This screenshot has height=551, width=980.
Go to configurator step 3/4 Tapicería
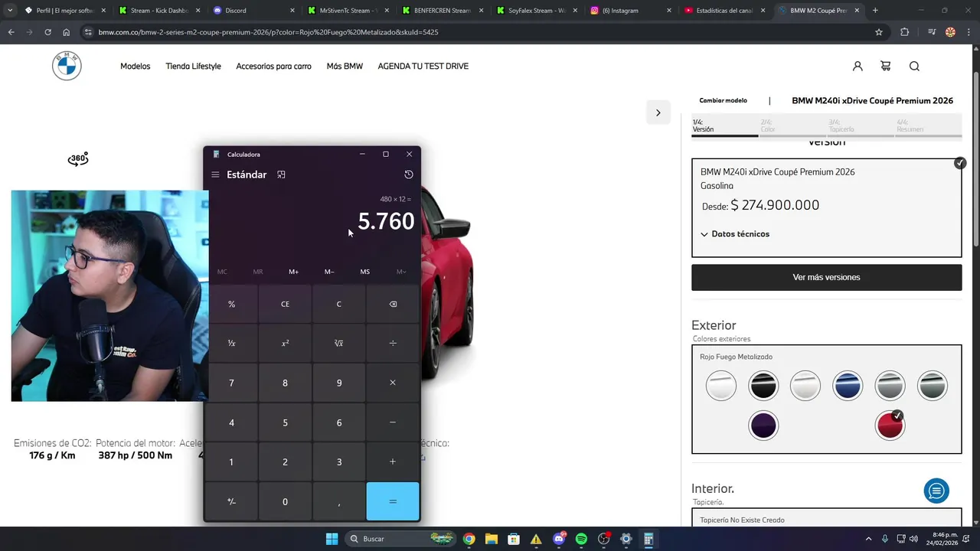(x=861, y=126)
